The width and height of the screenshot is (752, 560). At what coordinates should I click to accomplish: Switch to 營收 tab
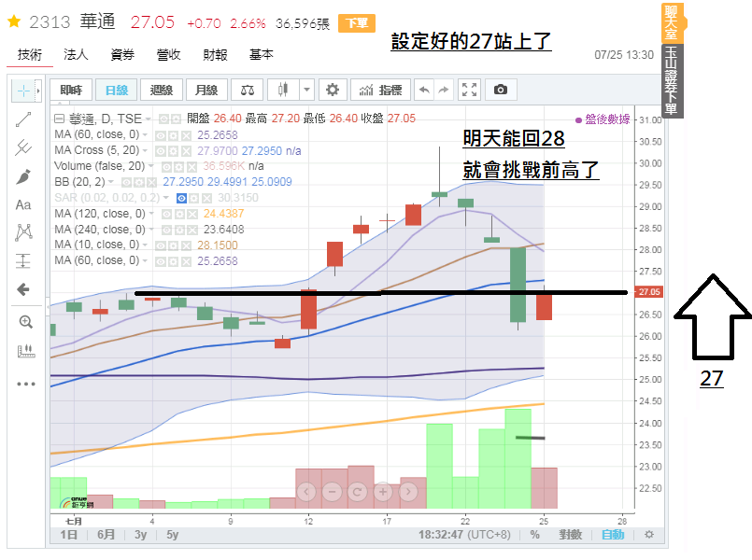click(x=168, y=55)
